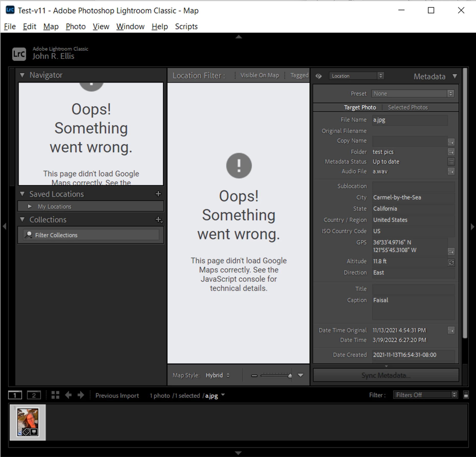Click the Date Time Original arrow button
The image size is (476, 457).
click(x=451, y=330)
